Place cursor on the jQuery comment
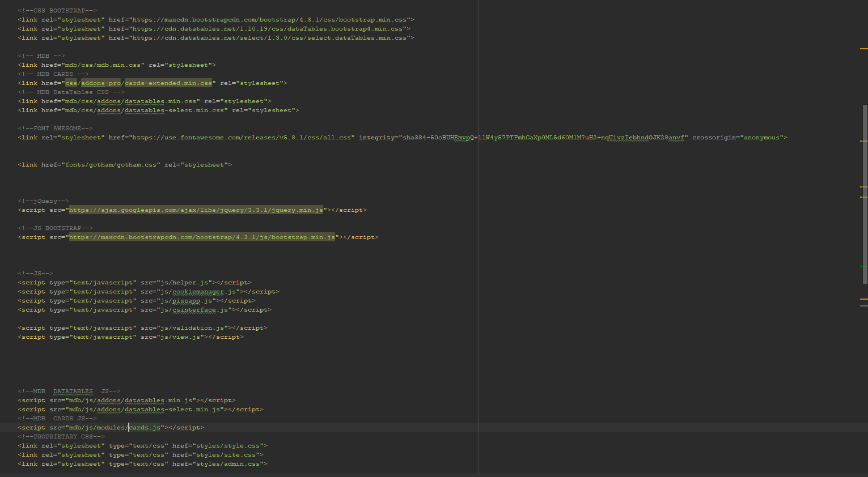The width and height of the screenshot is (868, 477). [43, 201]
